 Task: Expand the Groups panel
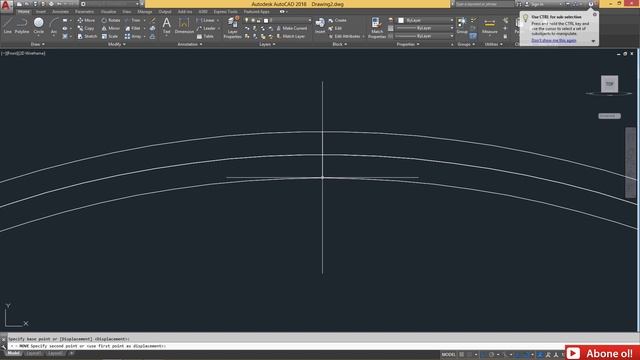[466, 44]
